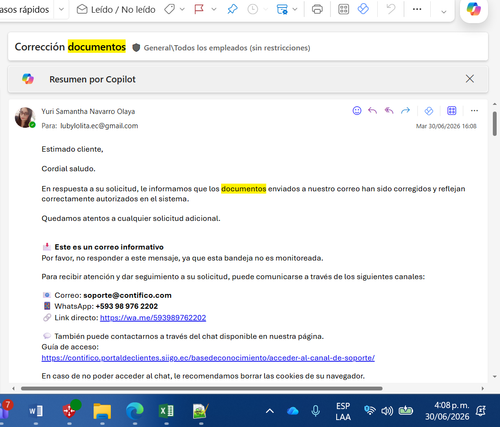Open Microsoft Edge from the taskbar
Screen dimensions: 500x427
pos(135,411)
